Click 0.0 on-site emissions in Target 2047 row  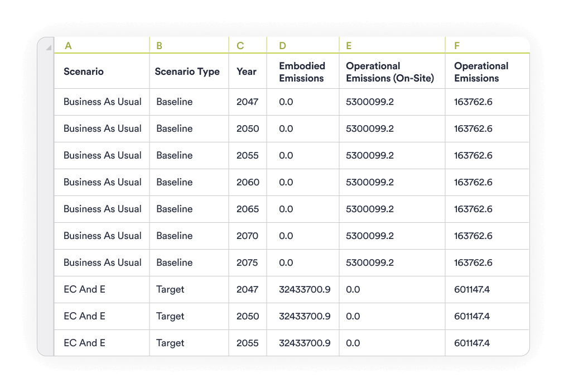pyautogui.click(x=392, y=289)
